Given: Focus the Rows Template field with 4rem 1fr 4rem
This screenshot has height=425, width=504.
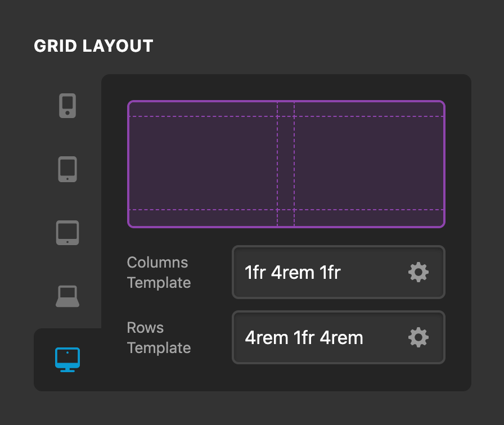Looking at the screenshot, I should 315,338.
